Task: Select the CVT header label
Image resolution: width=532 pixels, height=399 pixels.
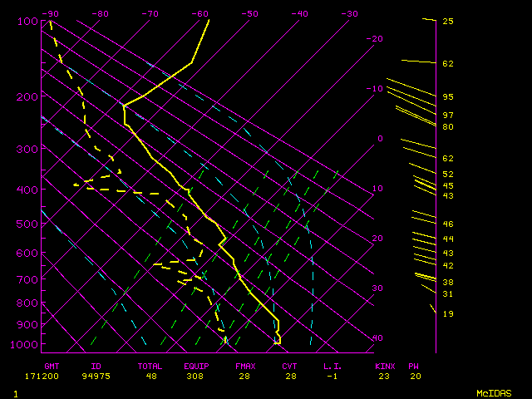Action: click(x=289, y=366)
